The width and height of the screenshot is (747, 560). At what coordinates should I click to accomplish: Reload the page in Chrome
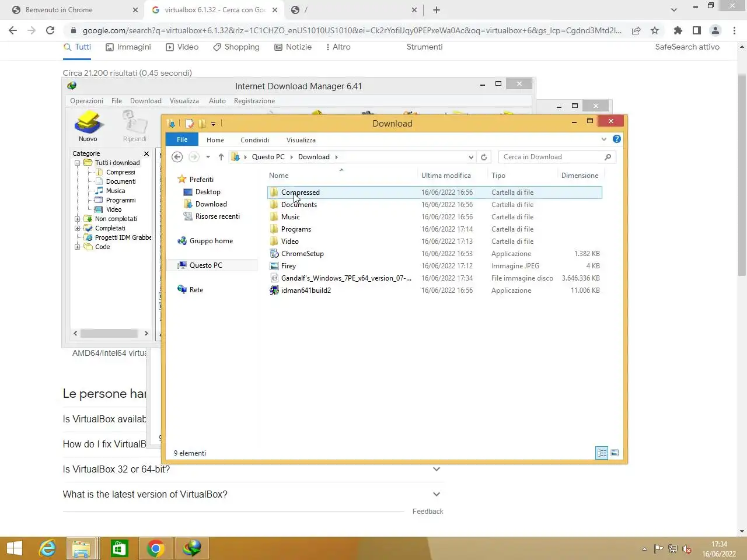(x=50, y=30)
